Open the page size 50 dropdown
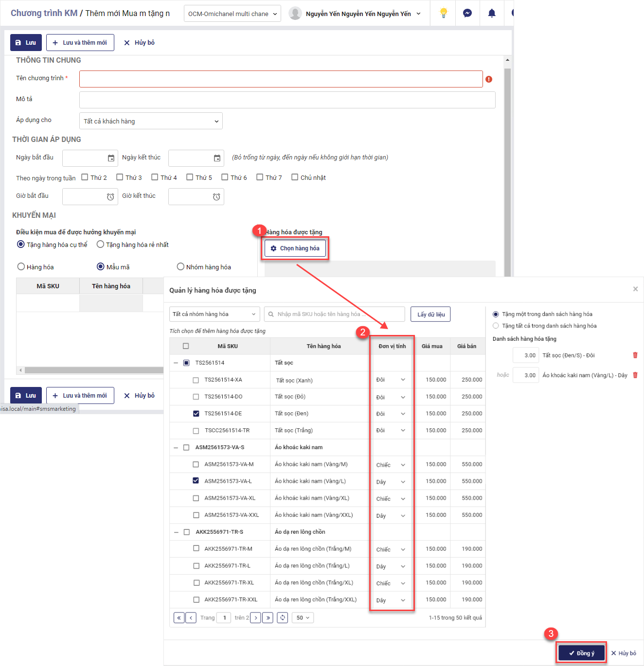This screenshot has height=666, width=644. click(303, 618)
